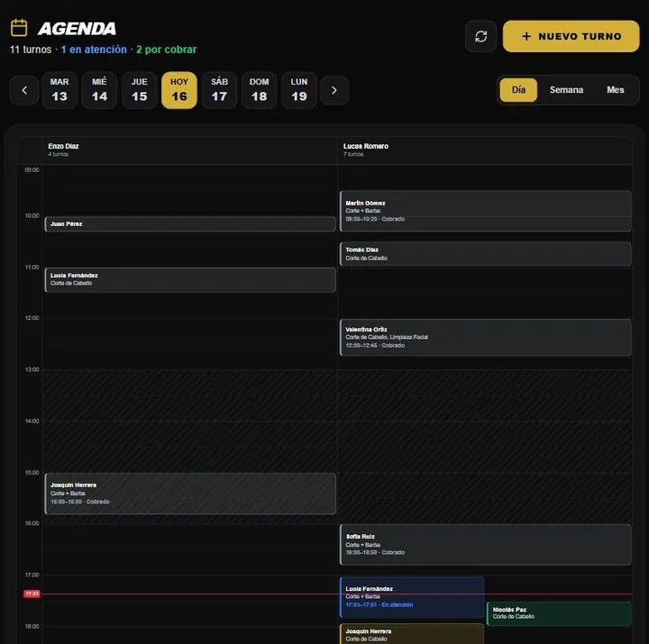
Task: Select Sunday DOM 18
Action: coord(259,90)
